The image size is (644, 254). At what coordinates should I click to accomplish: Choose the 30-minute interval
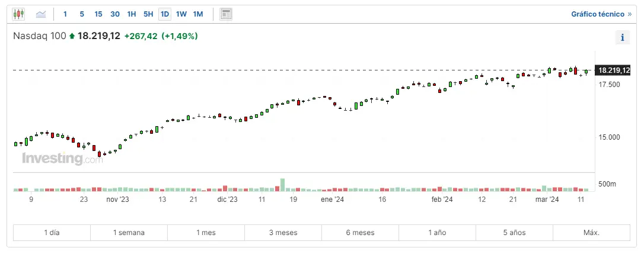114,14
